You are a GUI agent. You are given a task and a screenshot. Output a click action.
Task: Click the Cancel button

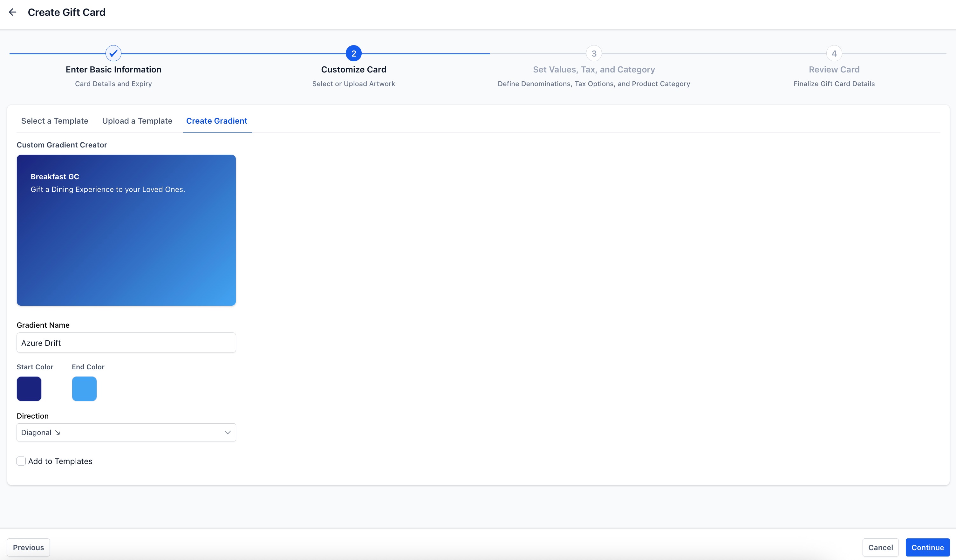point(880,547)
